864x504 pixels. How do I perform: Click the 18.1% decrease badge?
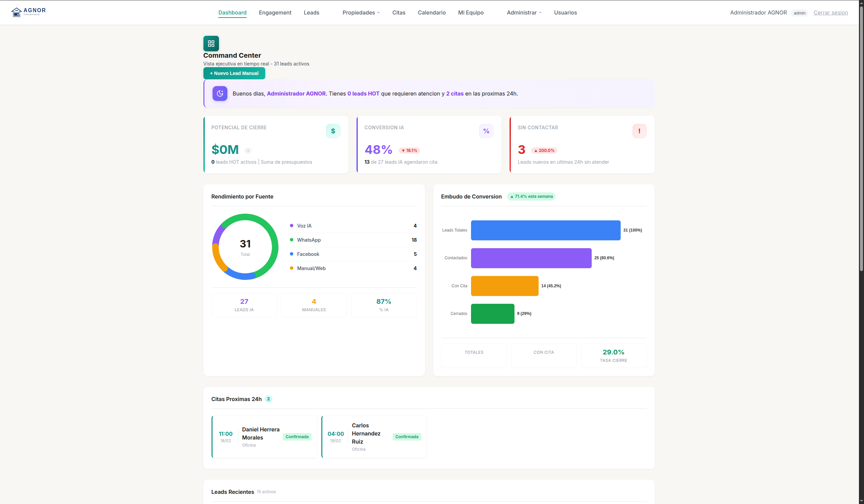[x=410, y=151]
